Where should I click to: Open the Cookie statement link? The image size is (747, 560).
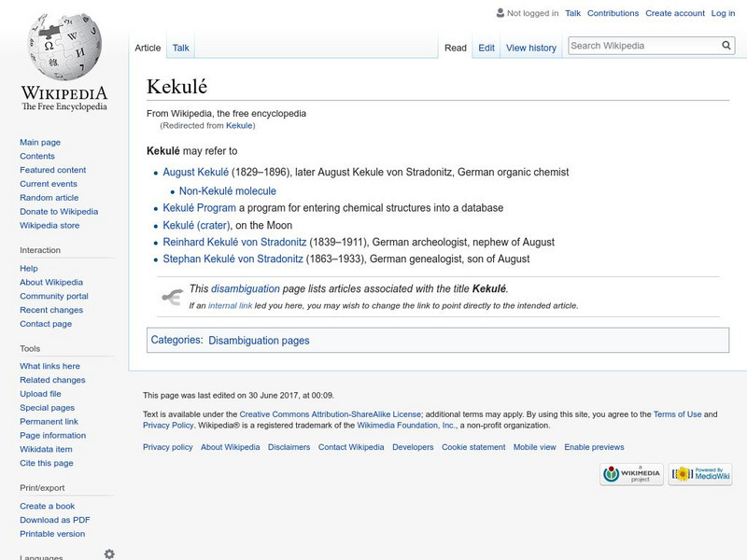[x=473, y=447]
